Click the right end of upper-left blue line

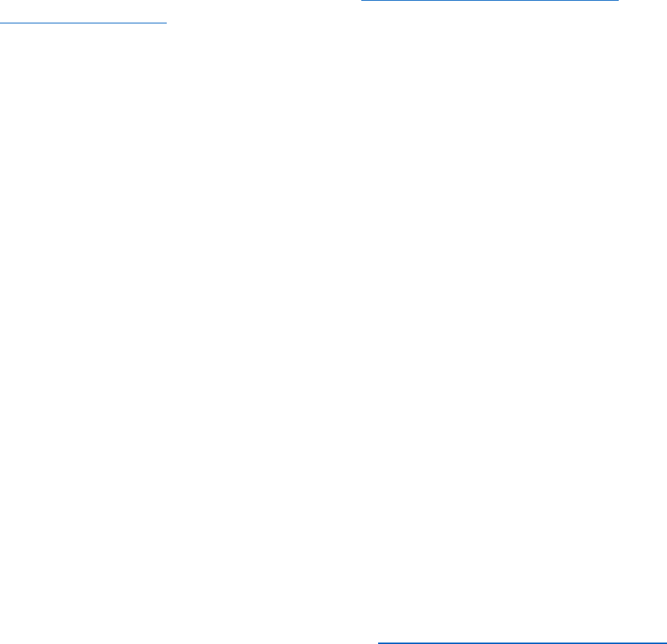[x=165, y=23]
